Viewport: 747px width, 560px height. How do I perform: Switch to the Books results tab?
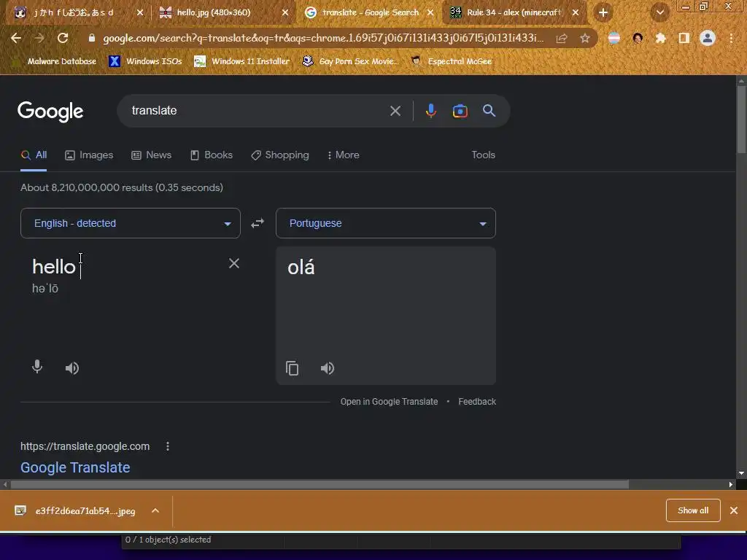click(212, 155)
